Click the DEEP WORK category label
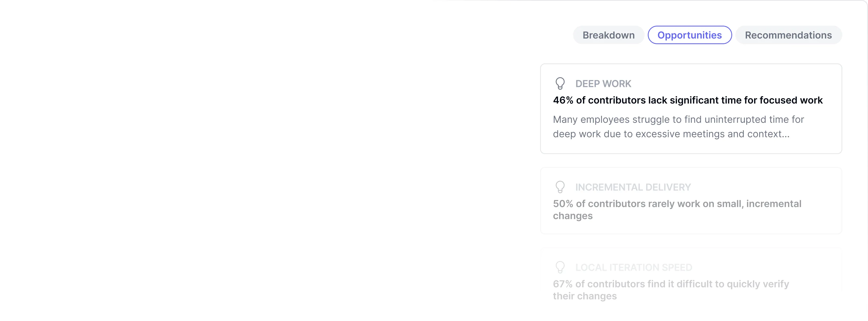868x321 pixels. [x=603, y=84]
